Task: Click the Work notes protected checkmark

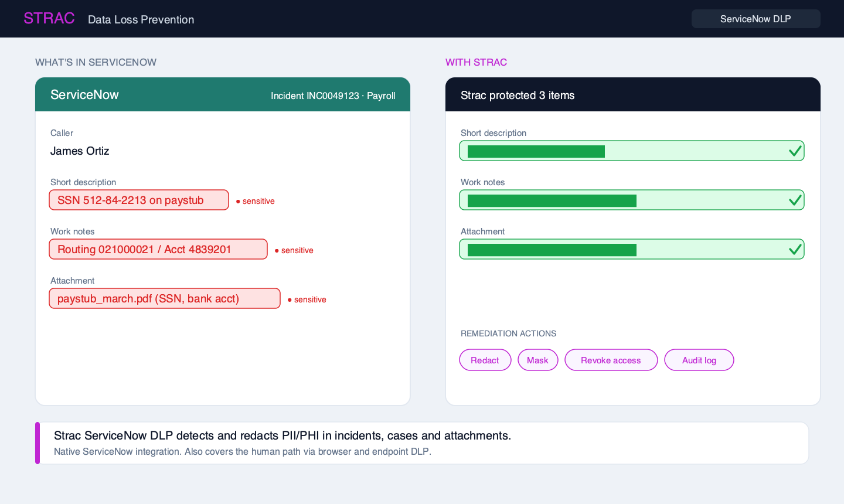Action: coord(795,200)
